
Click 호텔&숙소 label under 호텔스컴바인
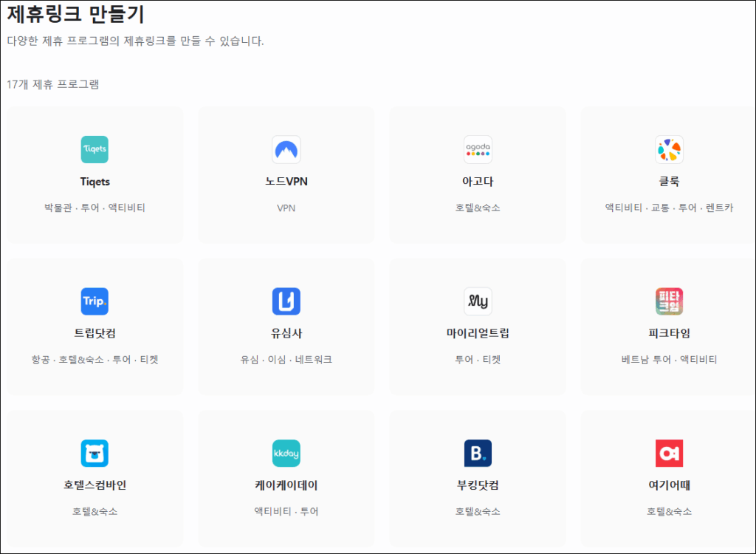click(95, 512)
